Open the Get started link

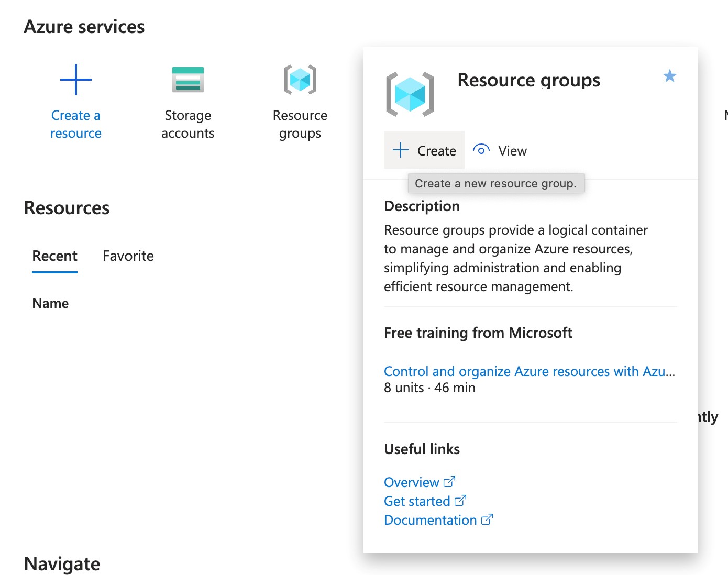[417, 501]
